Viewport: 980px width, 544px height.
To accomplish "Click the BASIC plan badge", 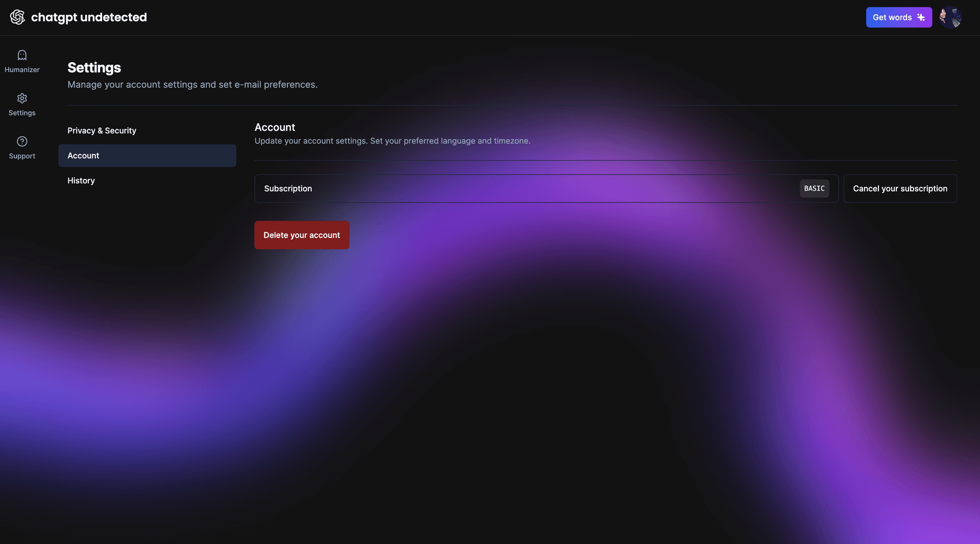I will tap(814, 188).
